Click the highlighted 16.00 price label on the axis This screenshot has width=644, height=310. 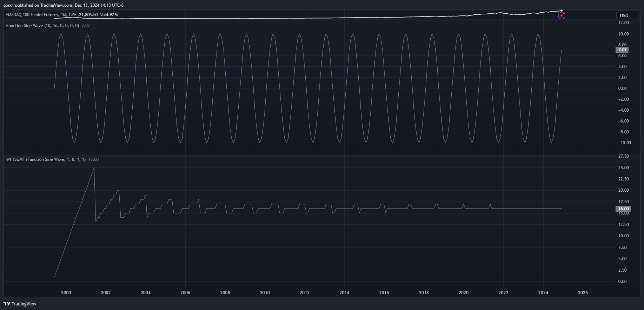pos(623,209)
